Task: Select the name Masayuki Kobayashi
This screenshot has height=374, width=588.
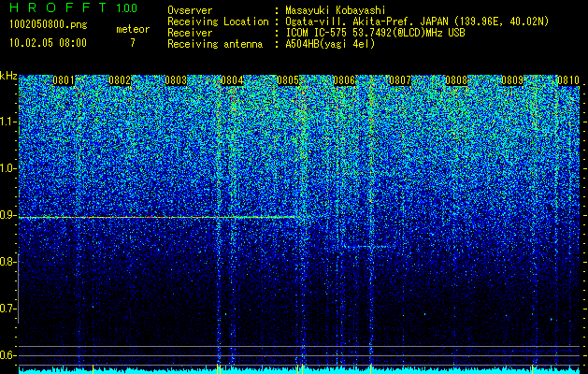Action: click(335, 10)
